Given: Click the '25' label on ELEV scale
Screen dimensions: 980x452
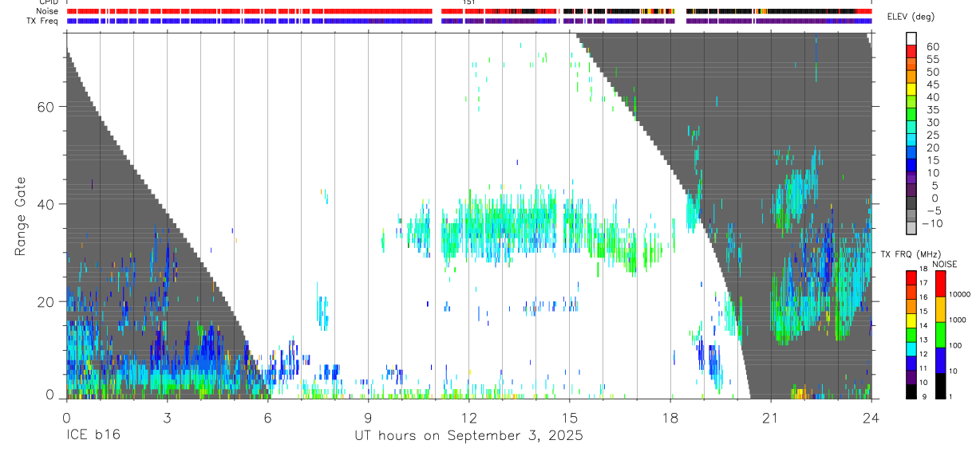Looking at the screenshot, I should pos(932,135).
